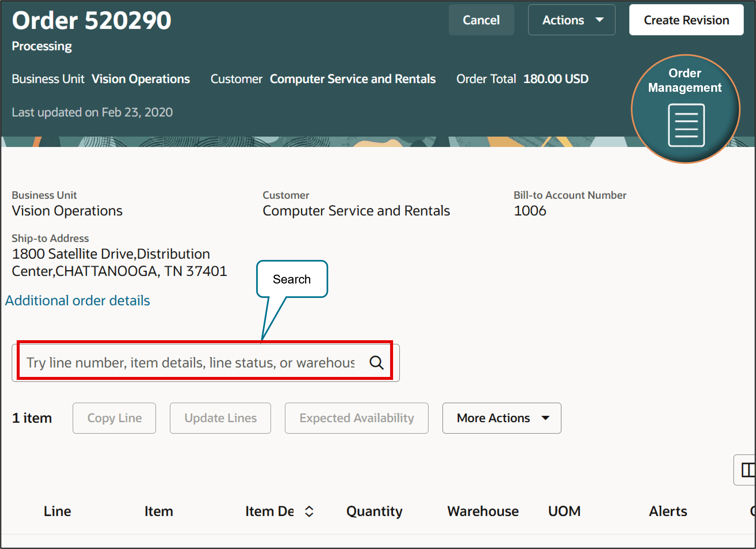Open the Actions dropdown menu
This screenshot has height=549, width=756.
(x=571, y=20)
